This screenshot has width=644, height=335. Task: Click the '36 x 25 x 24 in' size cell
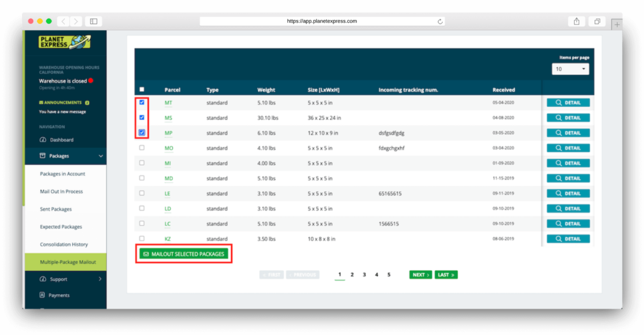(x=324, y=118)
